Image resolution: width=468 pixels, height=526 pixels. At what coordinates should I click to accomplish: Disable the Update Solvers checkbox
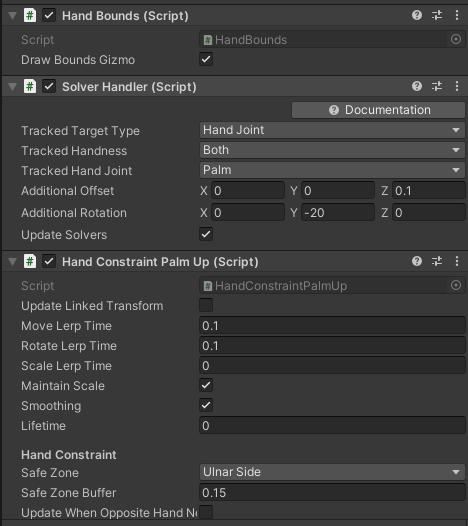point(206,234)
